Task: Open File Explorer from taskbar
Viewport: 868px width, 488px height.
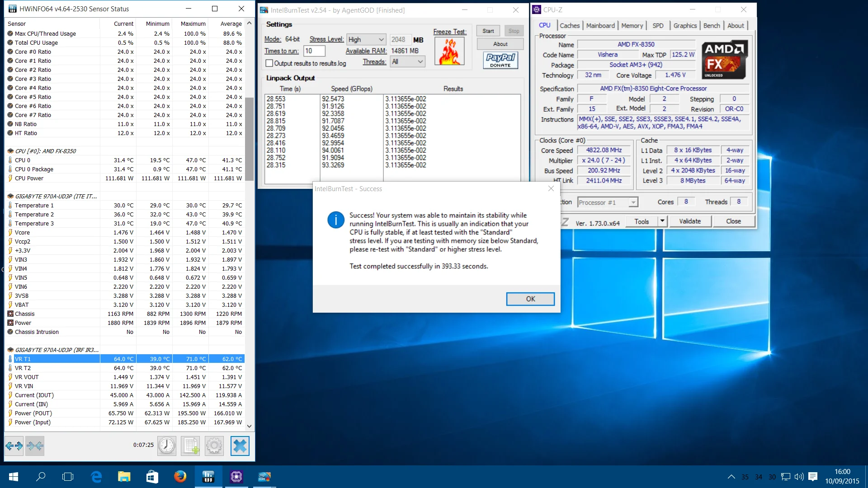Action: click(124, 477)
